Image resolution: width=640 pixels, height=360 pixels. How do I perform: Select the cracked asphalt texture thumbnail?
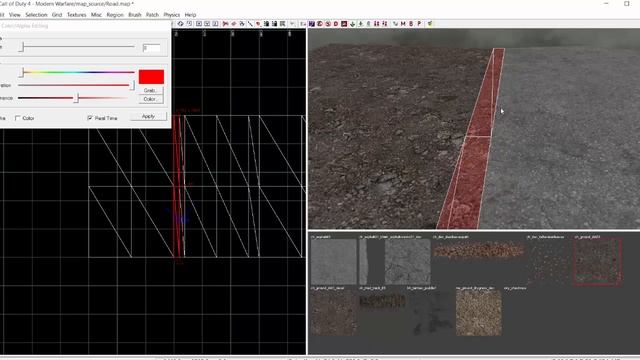click(x=407, y=262)
